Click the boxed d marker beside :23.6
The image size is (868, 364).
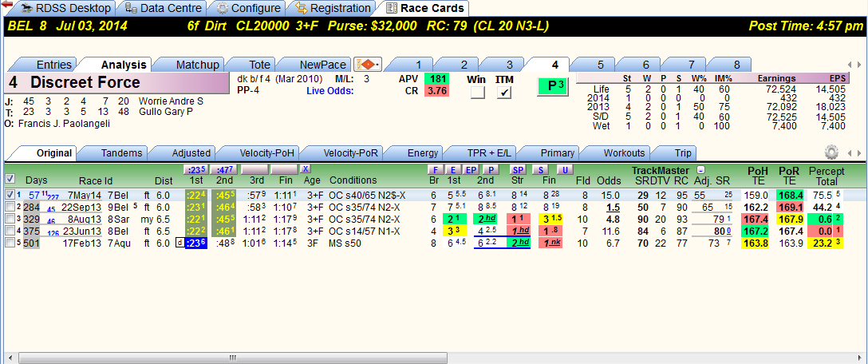(180, 242)
